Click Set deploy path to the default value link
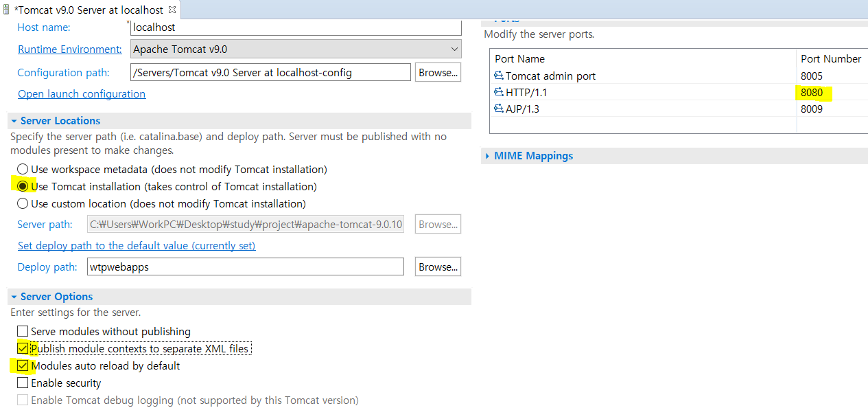The image size is (868, 408). 137,245
